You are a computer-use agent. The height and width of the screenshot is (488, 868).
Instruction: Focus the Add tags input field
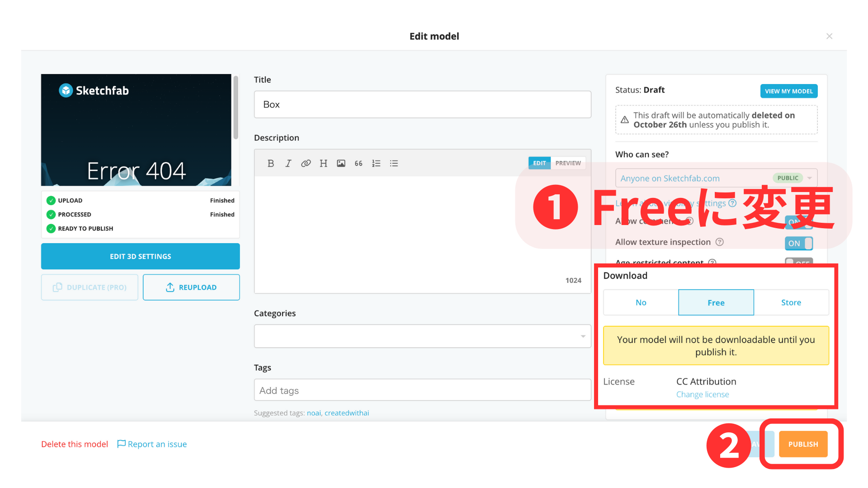point(422,390)
